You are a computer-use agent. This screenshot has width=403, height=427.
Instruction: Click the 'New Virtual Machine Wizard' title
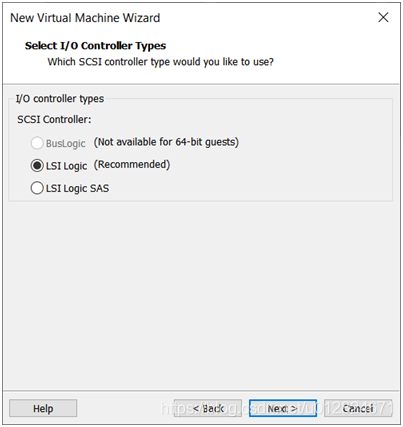tap(85, 18)
